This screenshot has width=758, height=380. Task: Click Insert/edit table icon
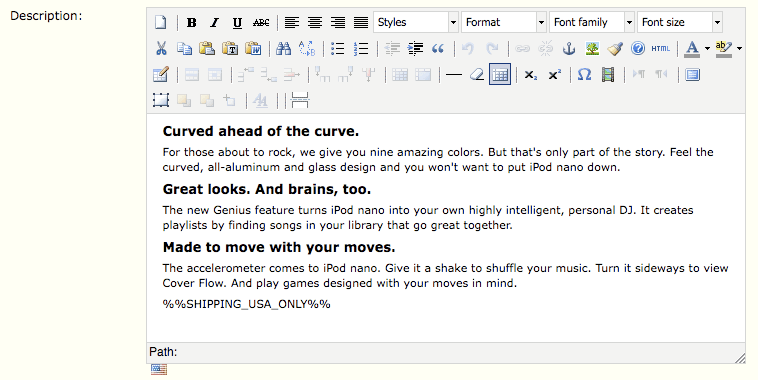click(x=160, y=74)
